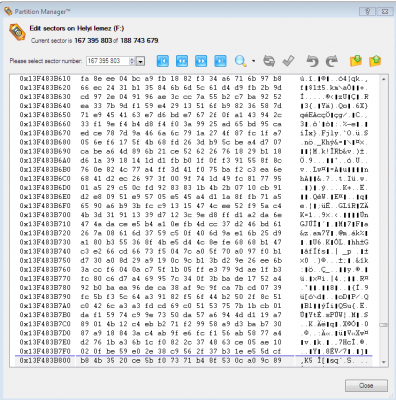396x400 pixels.
Task: Click ASCII text of row 0x13F483B650
Action: point(334,115)
